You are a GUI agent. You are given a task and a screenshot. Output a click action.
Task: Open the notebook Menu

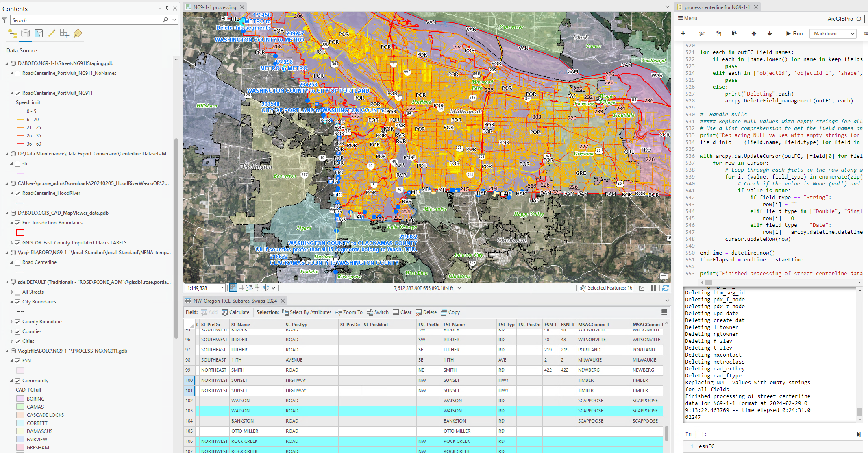click(687, 18)
